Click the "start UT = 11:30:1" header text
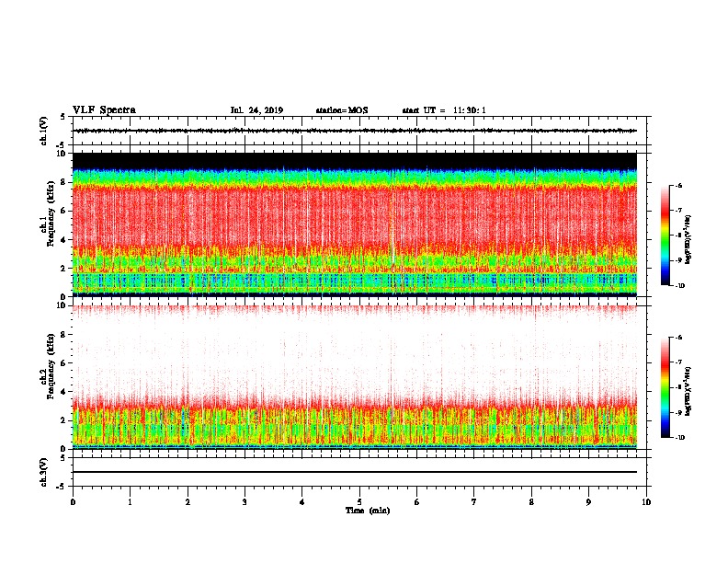Viewport: 728px width, 563px height. click(444, 110)
